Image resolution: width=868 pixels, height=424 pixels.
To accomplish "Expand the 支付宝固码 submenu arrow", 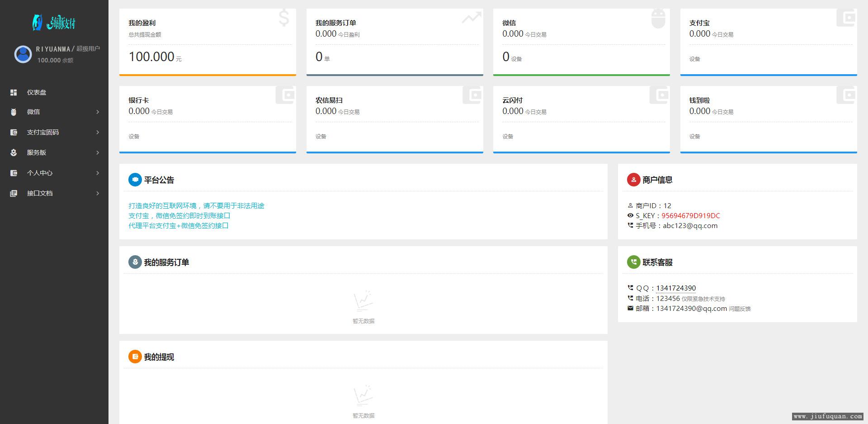I will [98, 132].
